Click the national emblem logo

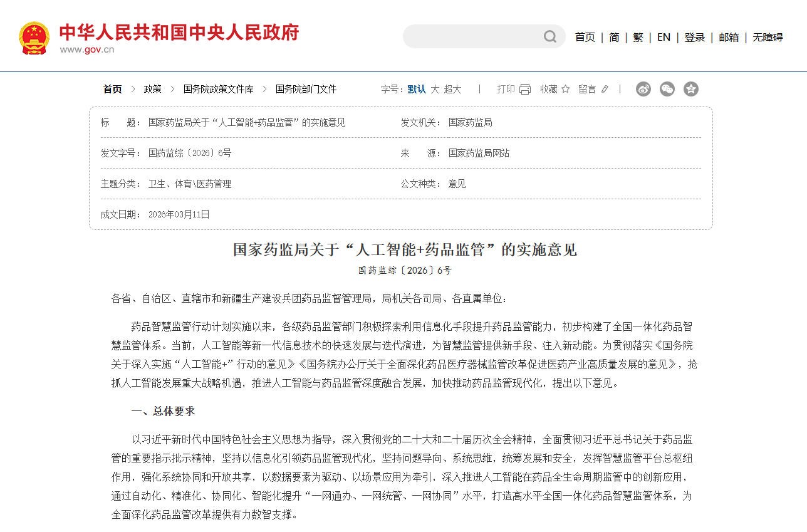(x=34, y=38)
